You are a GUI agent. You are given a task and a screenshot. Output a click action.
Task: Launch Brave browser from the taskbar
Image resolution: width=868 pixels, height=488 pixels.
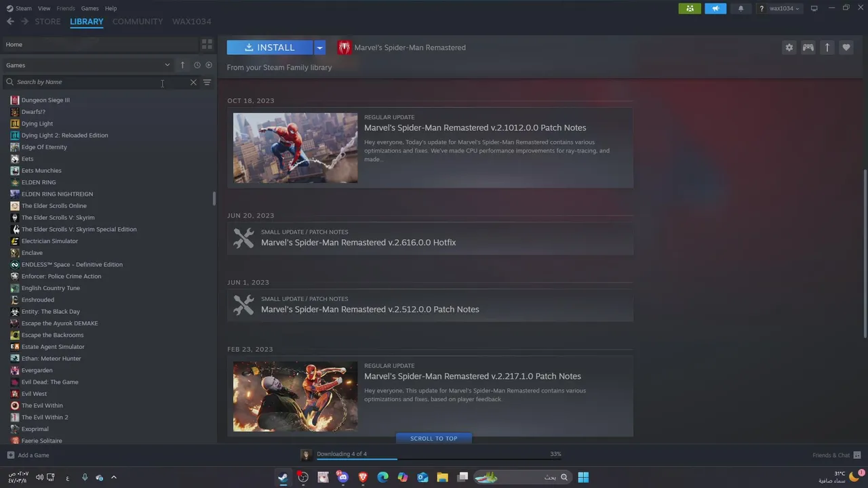click(x=363, y=477)
